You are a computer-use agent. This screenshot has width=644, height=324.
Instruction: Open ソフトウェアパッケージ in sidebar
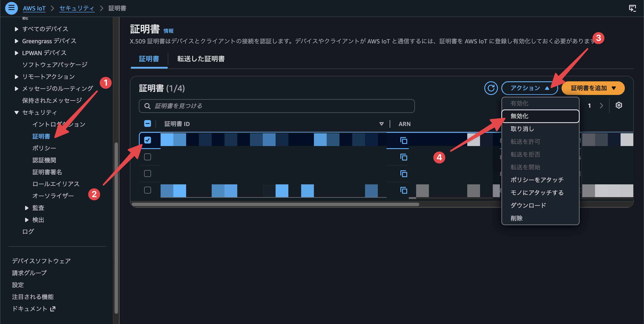[55, 65]
